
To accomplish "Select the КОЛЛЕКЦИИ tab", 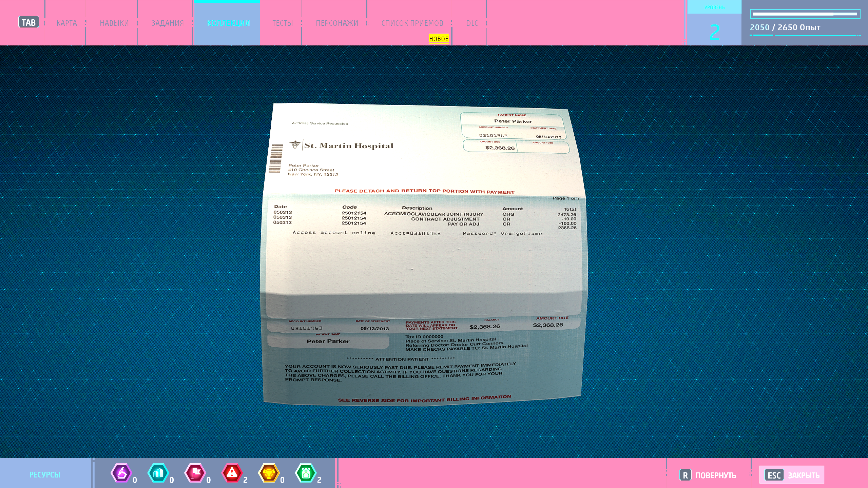I will pyautogui.click(x=228, y=23).
